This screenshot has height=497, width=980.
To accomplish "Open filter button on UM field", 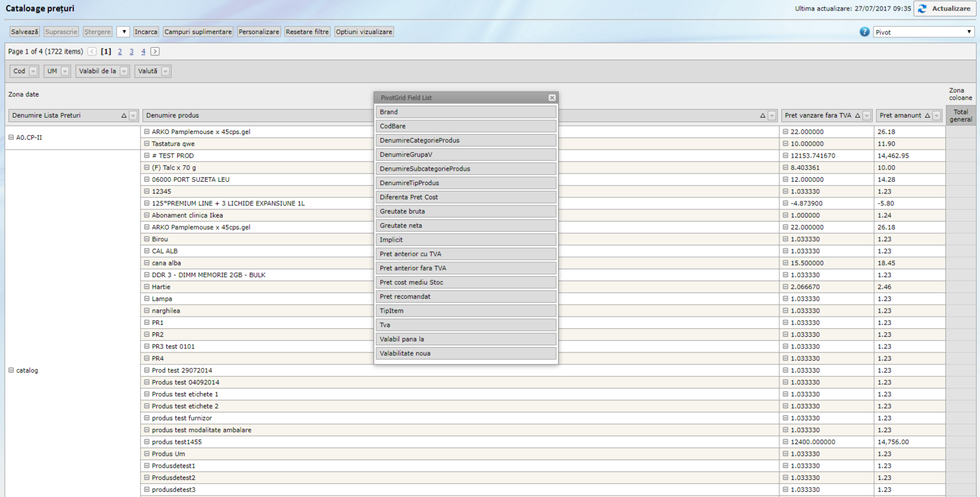I will click(65, 71).
